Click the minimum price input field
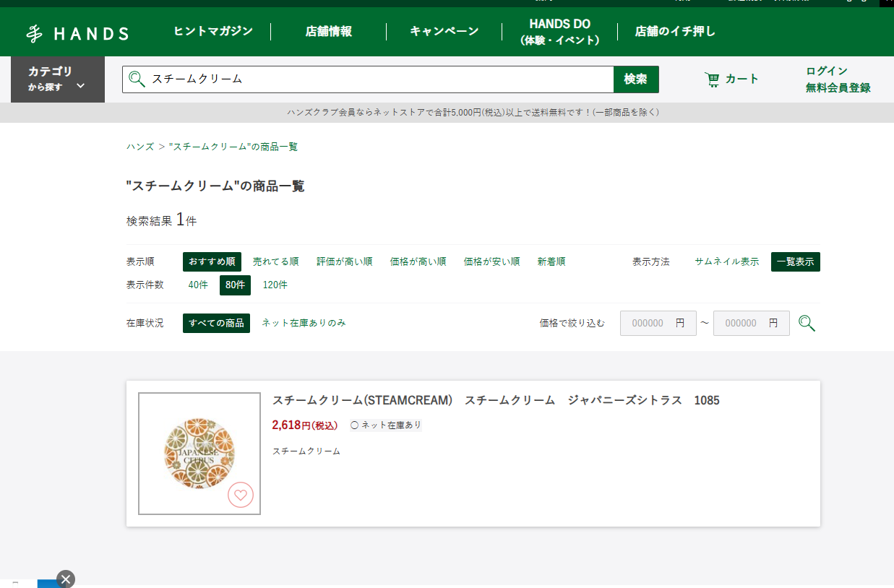The height and width of the screenshot is (588, 894). click(x=658, y=323)
